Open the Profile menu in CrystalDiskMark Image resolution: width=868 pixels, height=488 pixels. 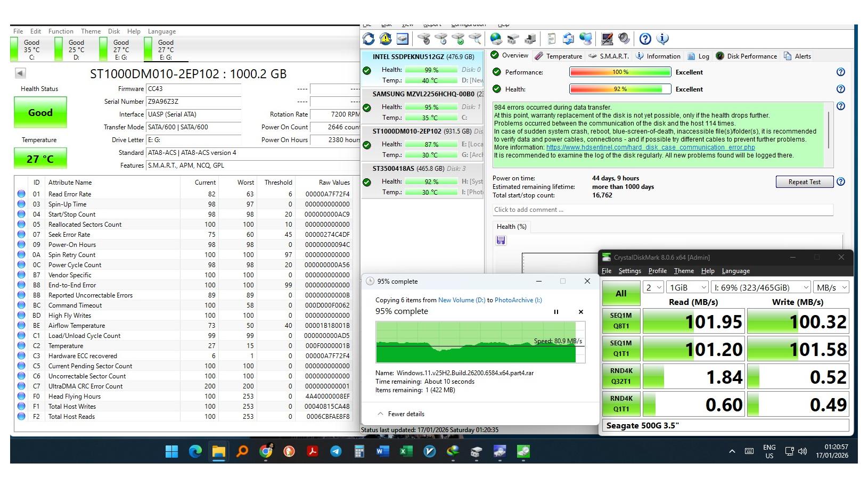(657, 271)
